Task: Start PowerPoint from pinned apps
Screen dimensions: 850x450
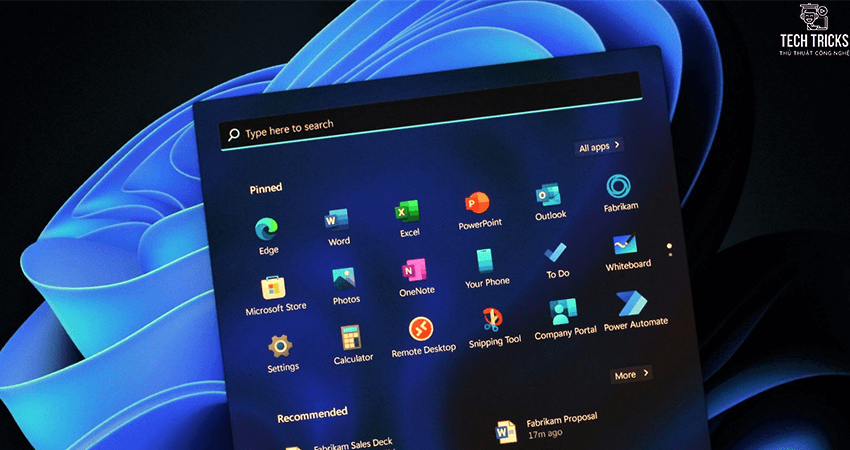Action: 477,203
